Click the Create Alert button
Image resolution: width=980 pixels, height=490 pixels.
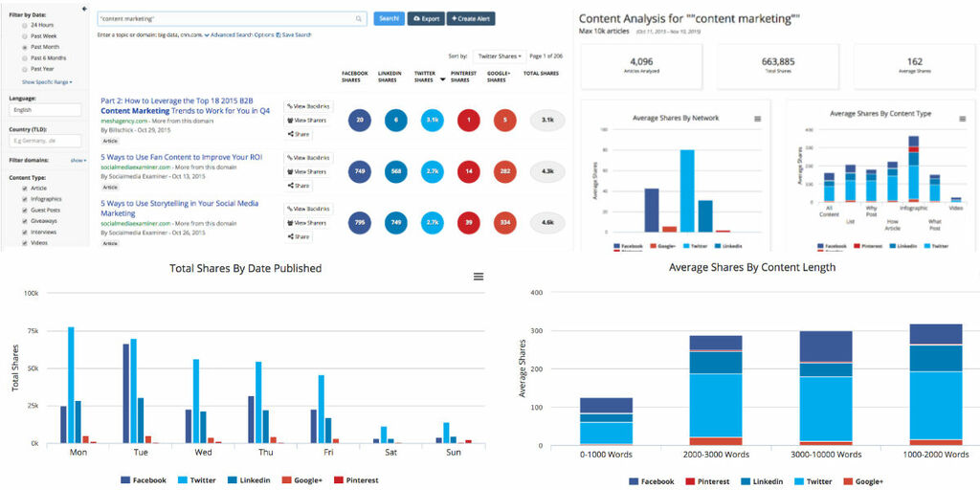click(x=471, y=18)
